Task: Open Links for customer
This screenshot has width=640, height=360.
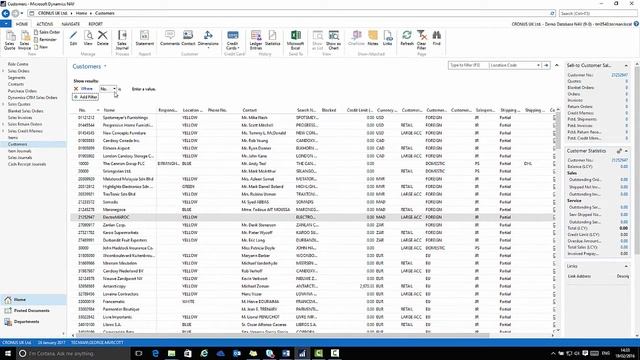Action: pyautogui.click(x=388, y=38)
